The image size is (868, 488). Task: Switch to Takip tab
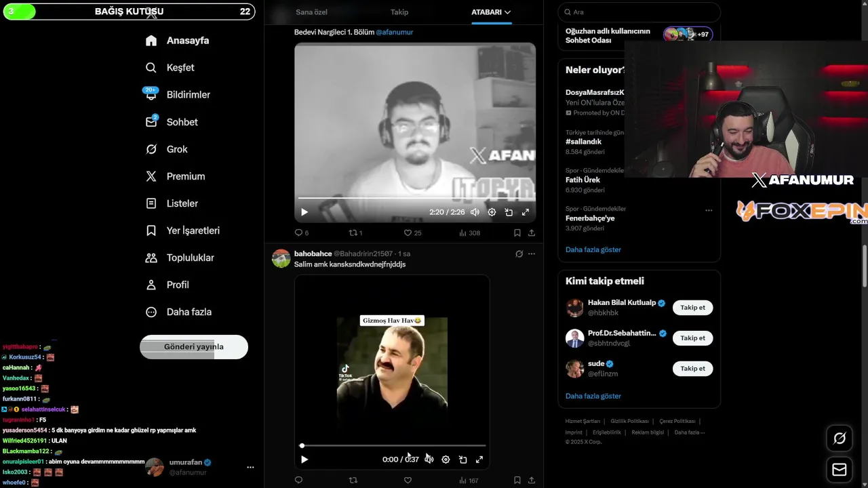[399, 12]
